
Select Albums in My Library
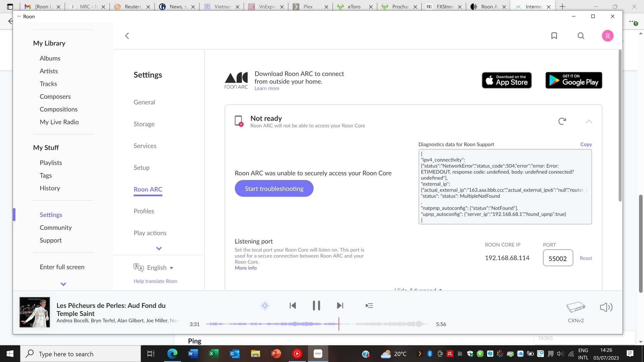coord(50,58)
